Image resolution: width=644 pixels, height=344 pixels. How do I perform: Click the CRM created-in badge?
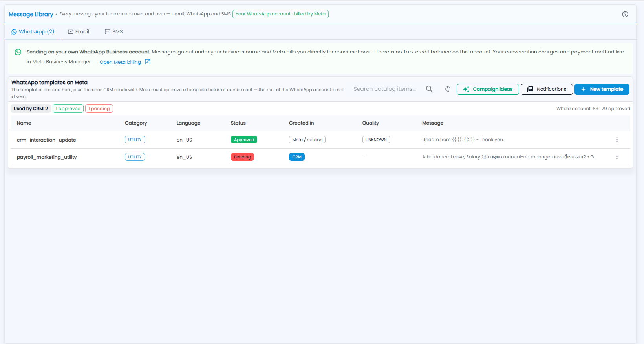(x=297, y=157)
